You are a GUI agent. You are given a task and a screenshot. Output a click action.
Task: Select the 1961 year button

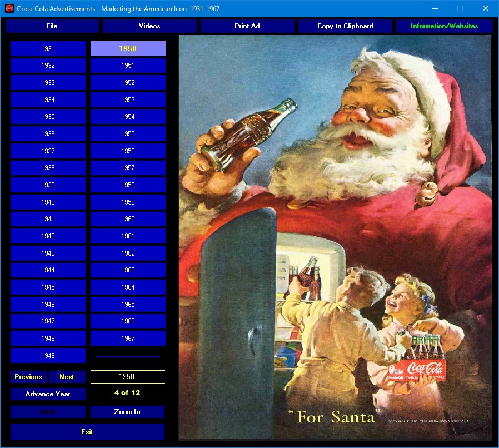[128, 236]
